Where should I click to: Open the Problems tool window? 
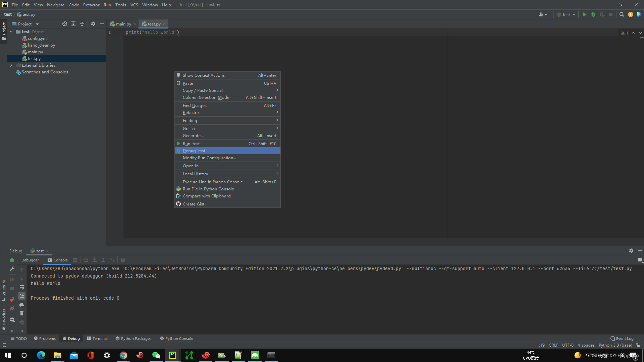[45, 338]
